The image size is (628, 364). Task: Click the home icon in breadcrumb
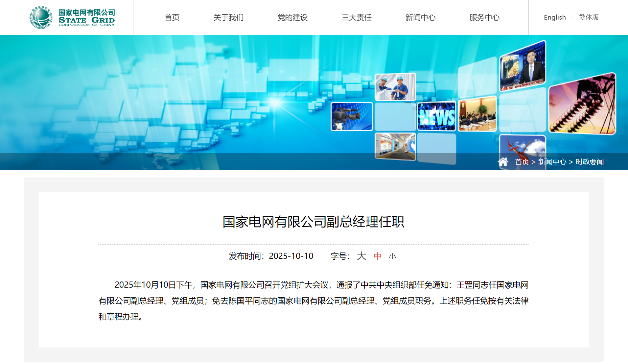(x=503, y=162)
